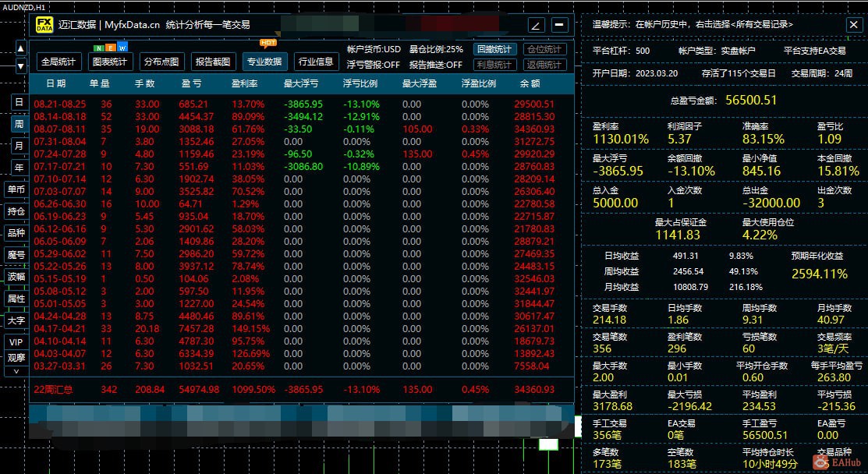Click profit value 7457.28
Image resolution: width=868 pixels, height=474 pixels.
click(196, 329)
